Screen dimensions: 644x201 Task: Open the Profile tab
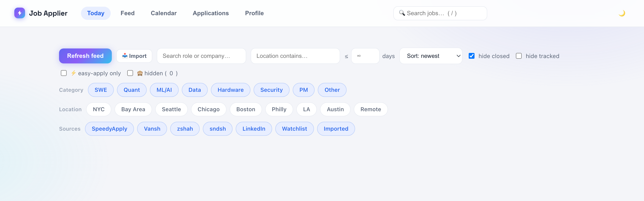[254, 13]
